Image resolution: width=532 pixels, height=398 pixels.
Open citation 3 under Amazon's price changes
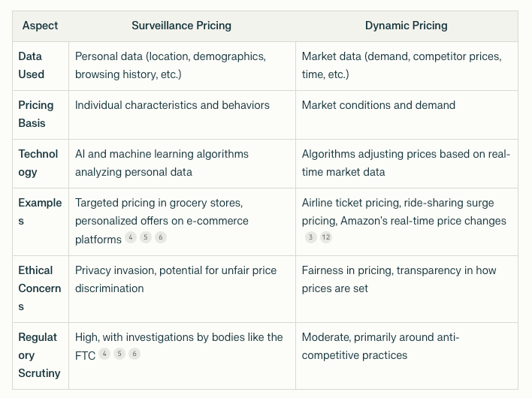click(311, 237)
